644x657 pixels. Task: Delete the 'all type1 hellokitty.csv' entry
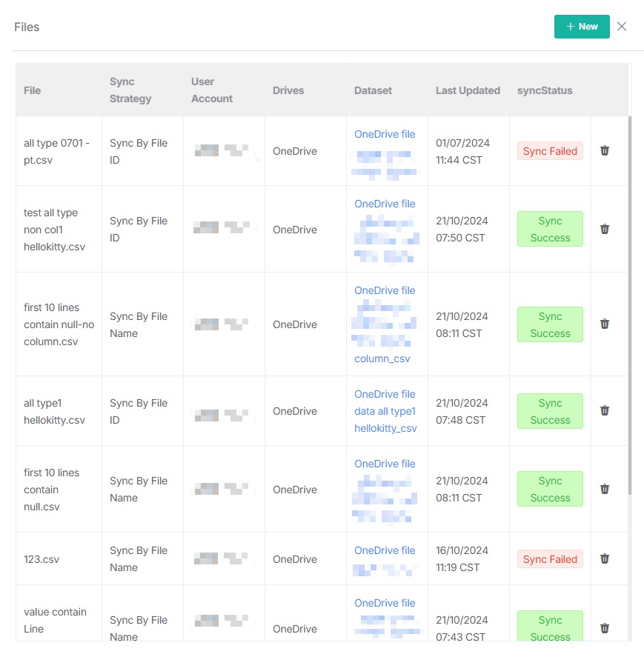point(605,411)
